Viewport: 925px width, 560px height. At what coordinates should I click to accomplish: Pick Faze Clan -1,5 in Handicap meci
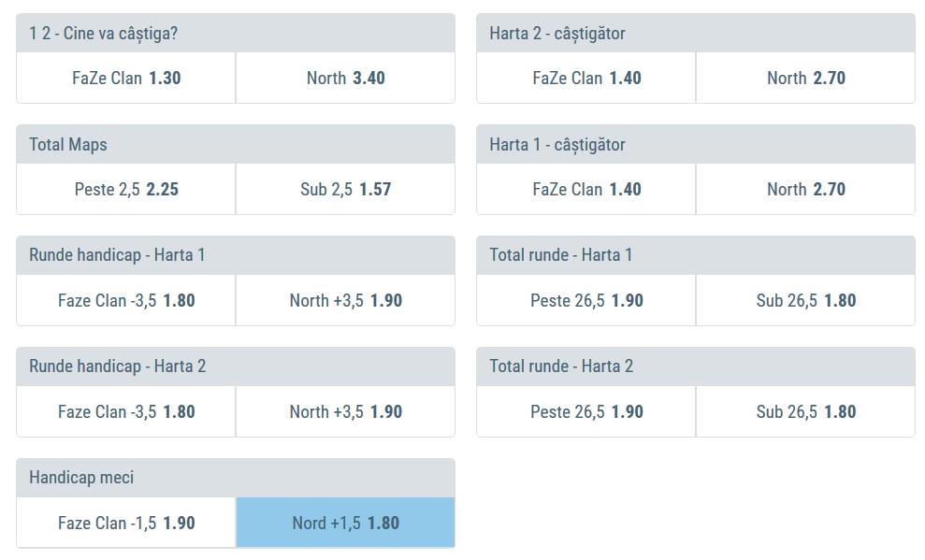(x=126, y=524)
